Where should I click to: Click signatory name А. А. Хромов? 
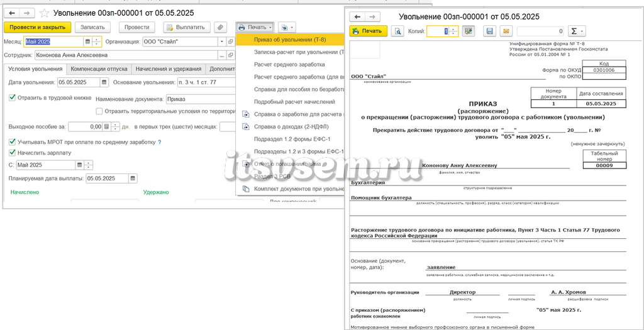(569, 292)
